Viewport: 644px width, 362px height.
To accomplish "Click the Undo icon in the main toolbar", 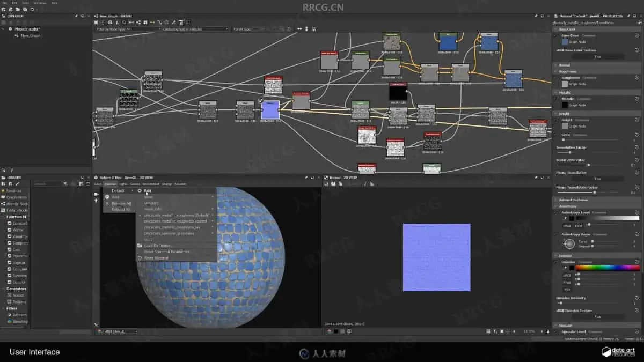I will [x=31, y=9].
